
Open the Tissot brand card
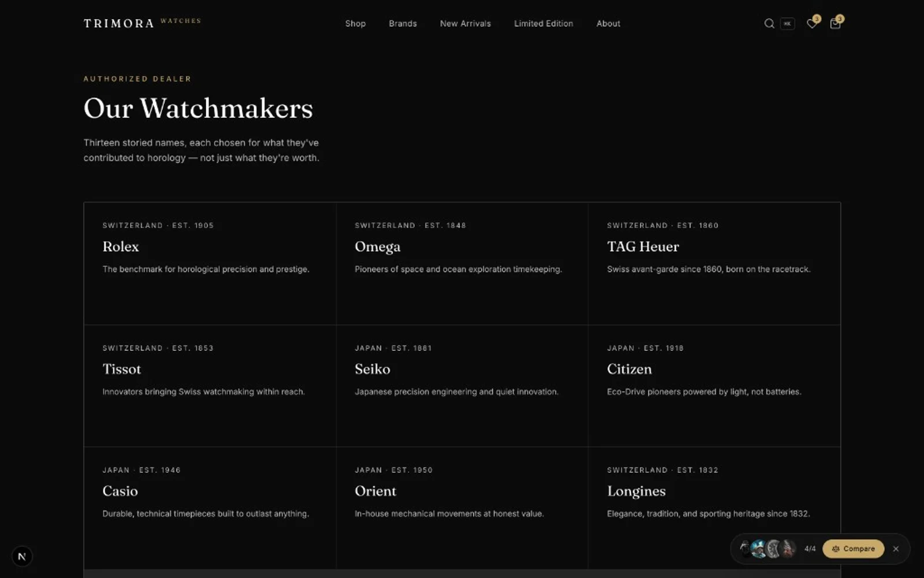click(210, 386)
